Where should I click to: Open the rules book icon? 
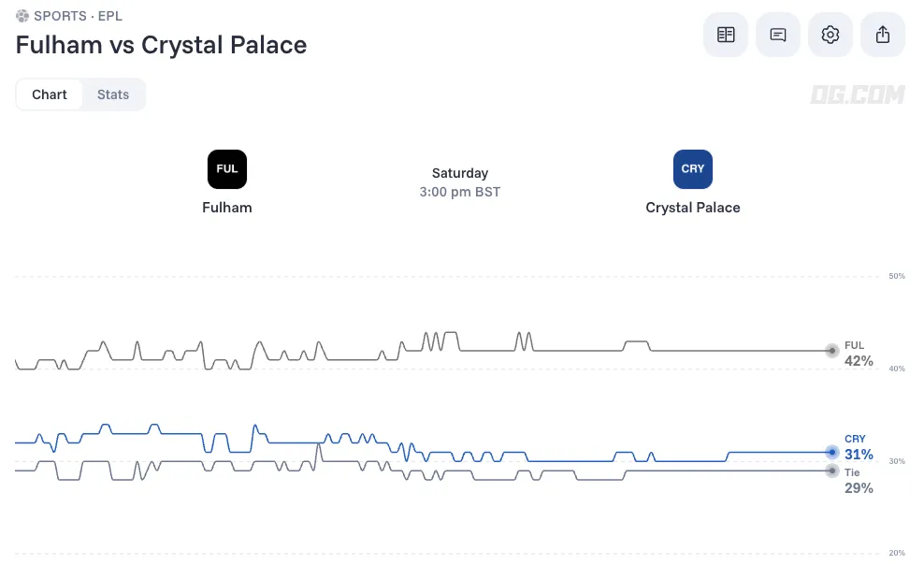pos(726,35)
